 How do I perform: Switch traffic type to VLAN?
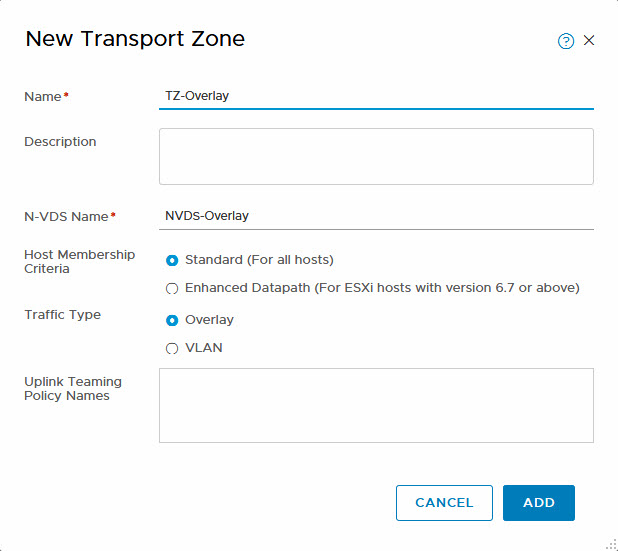pos(173,348)
